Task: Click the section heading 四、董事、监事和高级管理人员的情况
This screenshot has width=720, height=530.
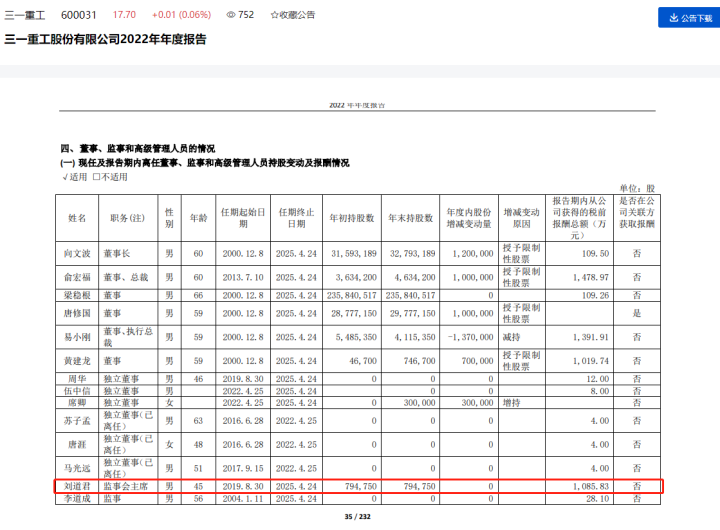Action: point(138,148)
